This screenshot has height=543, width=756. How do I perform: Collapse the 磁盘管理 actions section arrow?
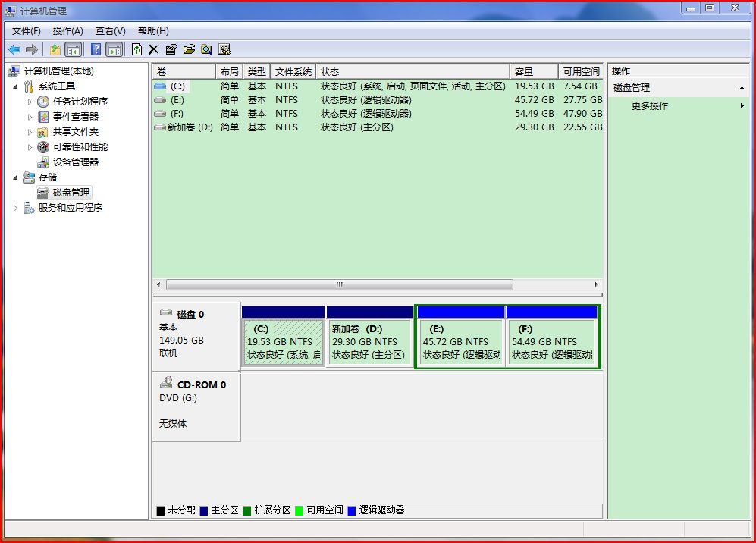[742, 88]
